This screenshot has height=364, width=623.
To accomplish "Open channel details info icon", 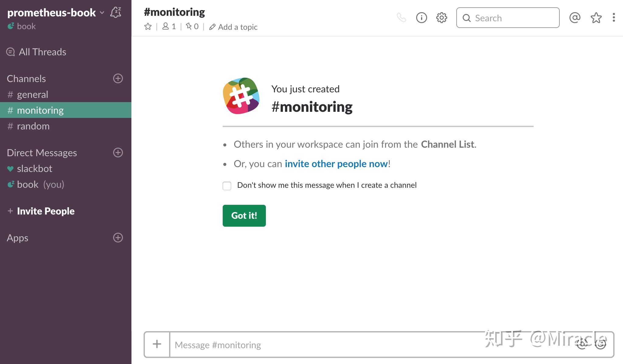I will tap(421, 18).
